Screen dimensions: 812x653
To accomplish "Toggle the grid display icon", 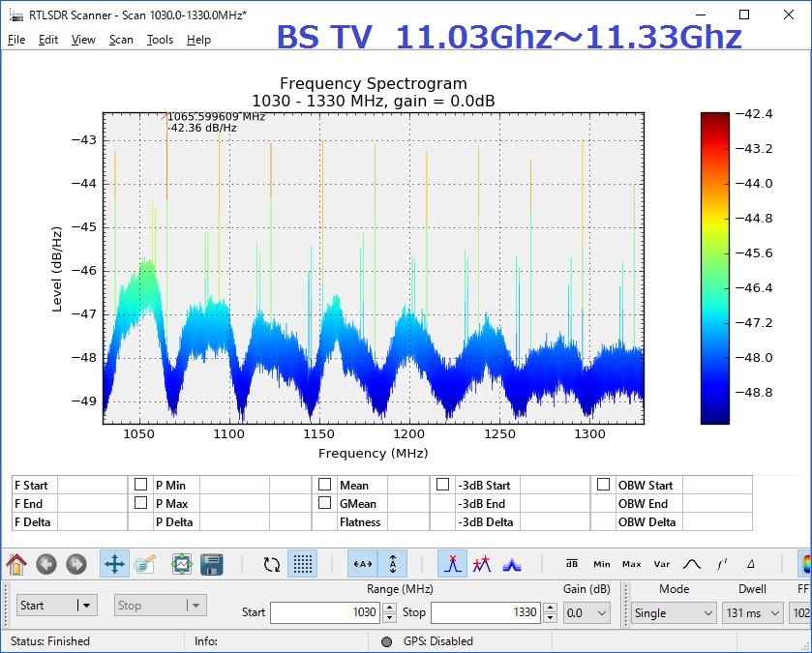I will click(x=302, y=564).
